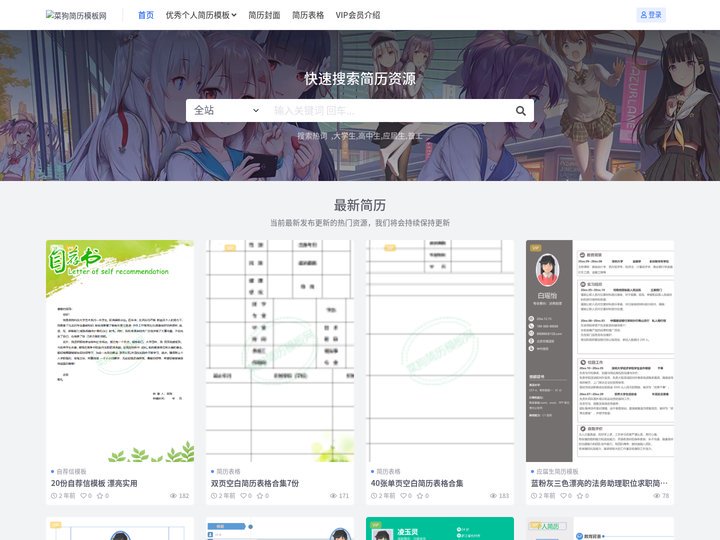Click the 最新简历 section heading

click(x=360, y=205)
